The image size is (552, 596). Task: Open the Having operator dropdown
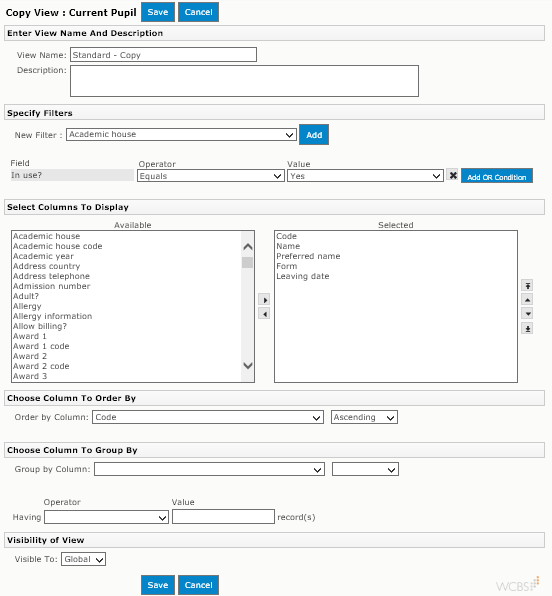(x=106, y=517)
